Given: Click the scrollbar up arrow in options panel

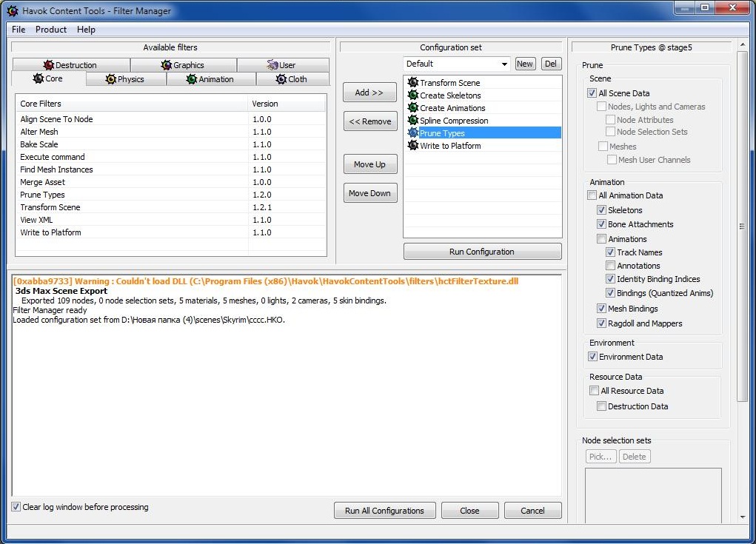Looking at the screenshot, I should tap(742, 45).
